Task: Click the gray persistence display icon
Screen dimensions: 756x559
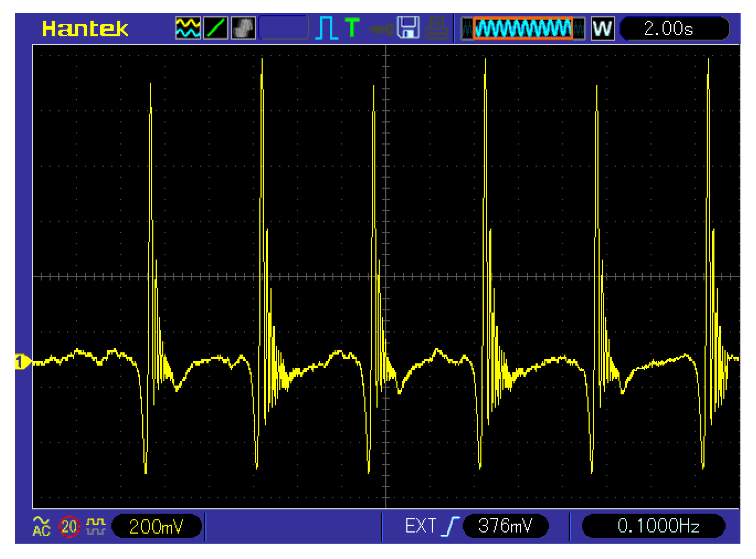Action: tap(243, 28)
